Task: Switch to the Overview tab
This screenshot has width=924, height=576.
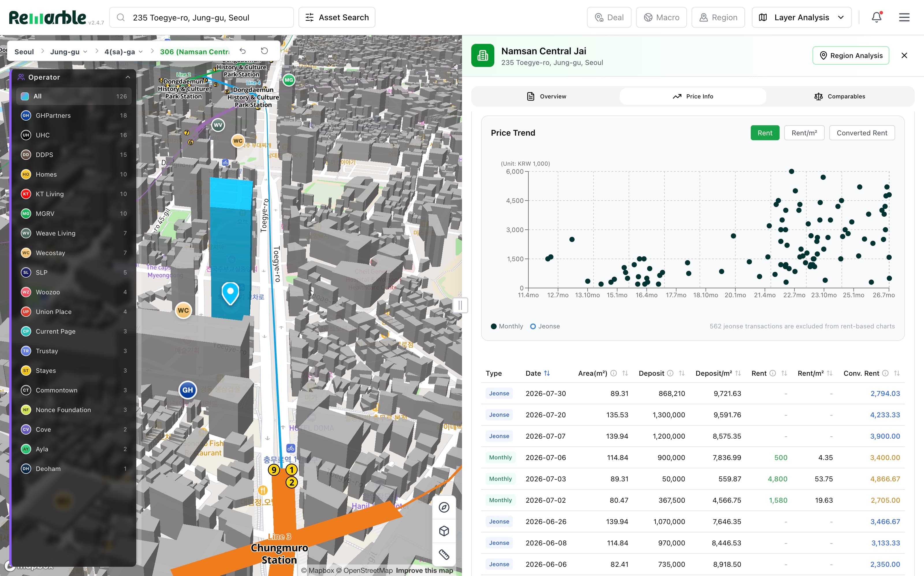Action: pos(546,96)
